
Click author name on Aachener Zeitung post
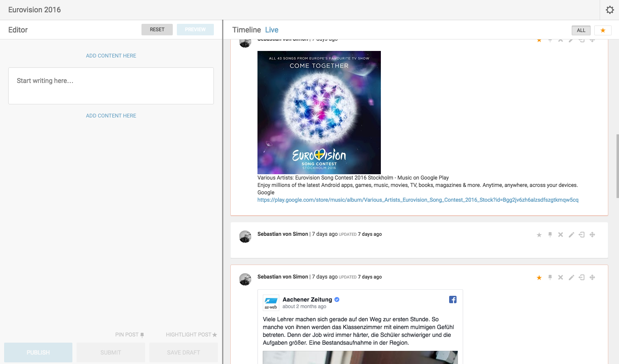pos(283,277)
